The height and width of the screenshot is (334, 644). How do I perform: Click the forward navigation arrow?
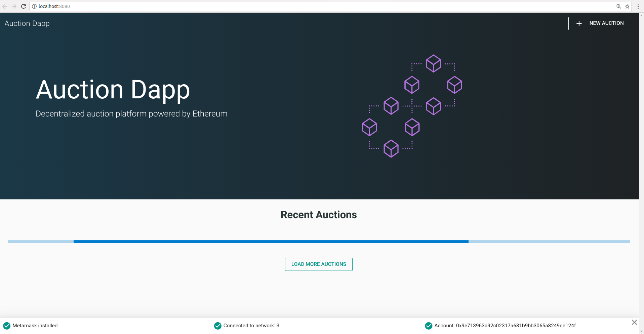(x=14, y=6)
